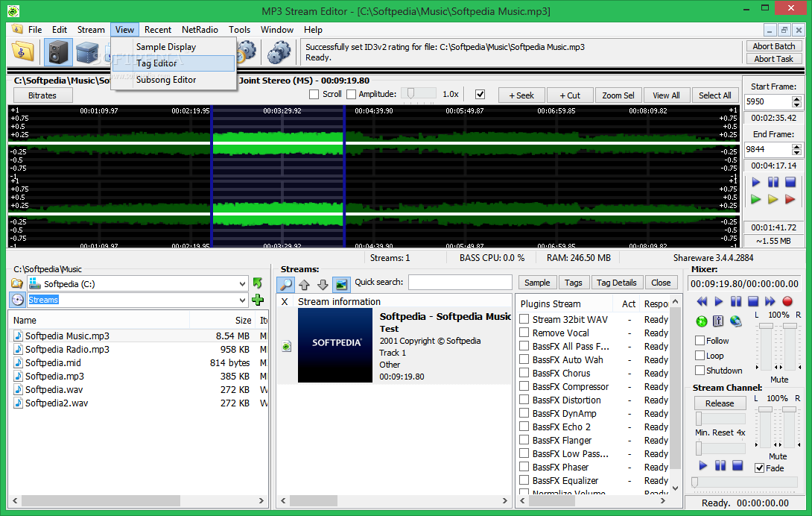Move stream down with the down arrow icon

tap(323, 284)
